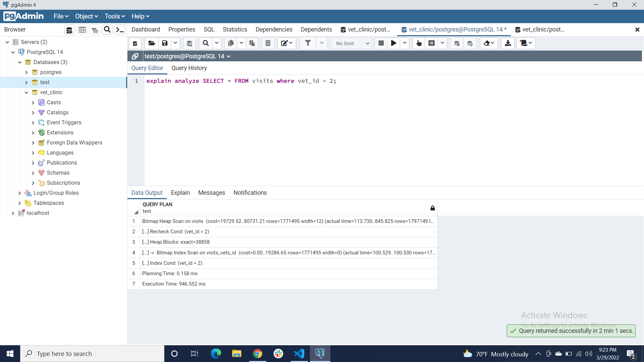Open the Tools menu
Image resolution: width=644 pixels, height=362 pixels.
click(x=114, y=16)
